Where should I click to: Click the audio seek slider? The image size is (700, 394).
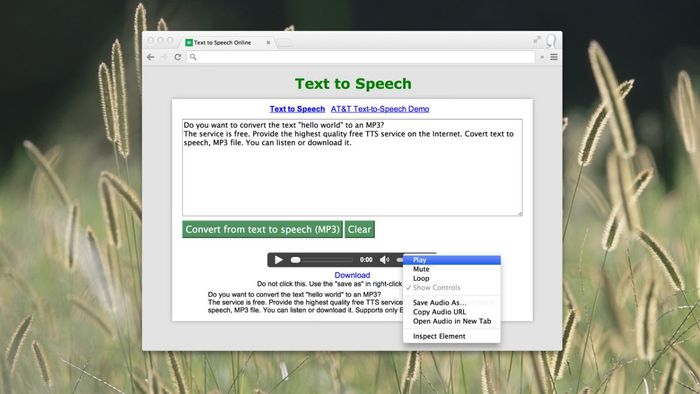pyautogui.click(x=321, y=260)
